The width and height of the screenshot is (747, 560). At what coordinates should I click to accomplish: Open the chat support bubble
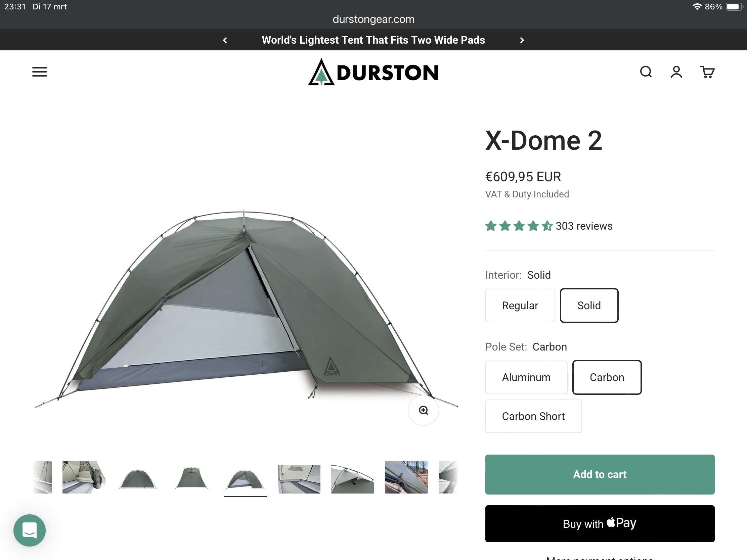29,530
